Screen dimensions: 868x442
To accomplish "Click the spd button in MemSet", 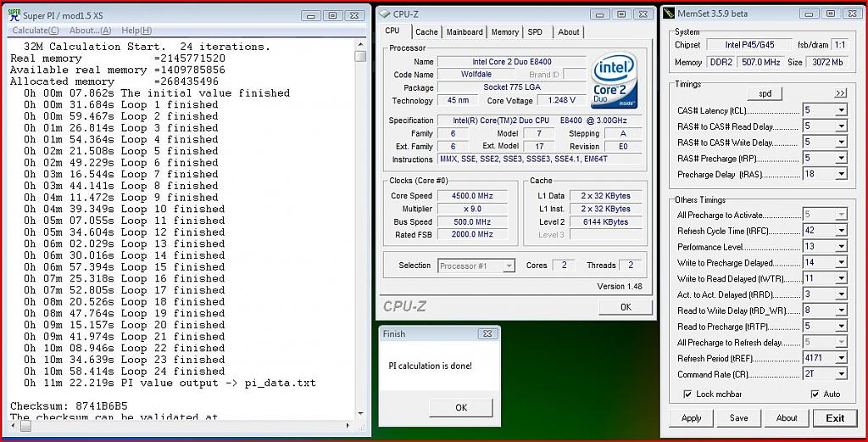I will tap(765, 93).
